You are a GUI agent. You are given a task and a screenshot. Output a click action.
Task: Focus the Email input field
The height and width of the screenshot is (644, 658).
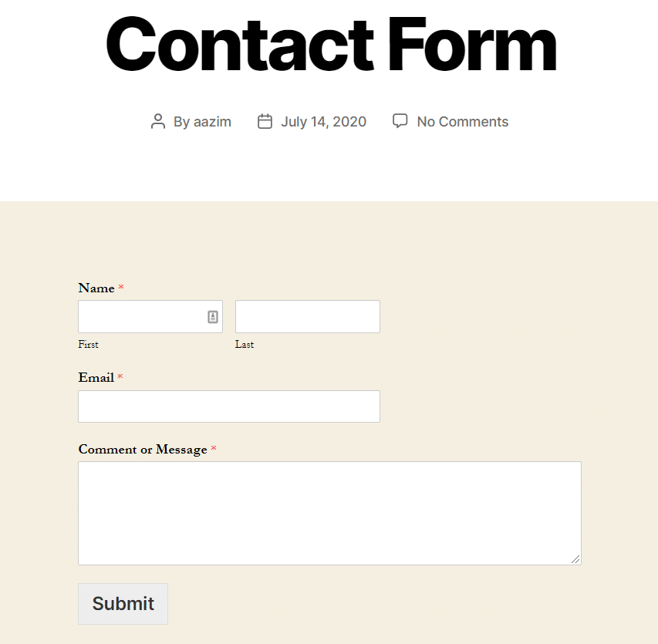pyautogui.click(x=229, y=406)
